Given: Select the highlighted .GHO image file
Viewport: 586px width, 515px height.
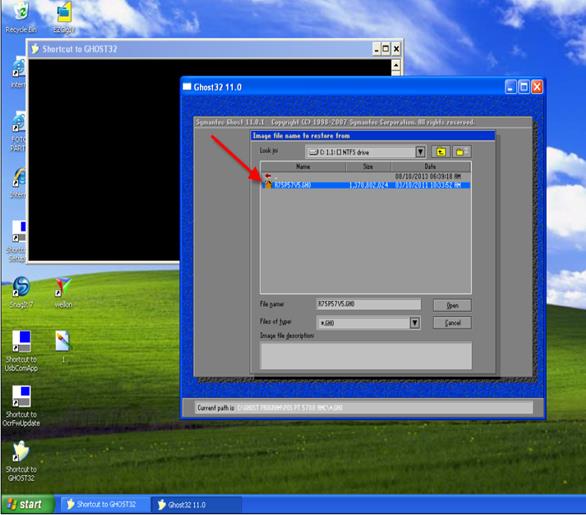Looking at the screenshot, I should [x=366, y=185].
